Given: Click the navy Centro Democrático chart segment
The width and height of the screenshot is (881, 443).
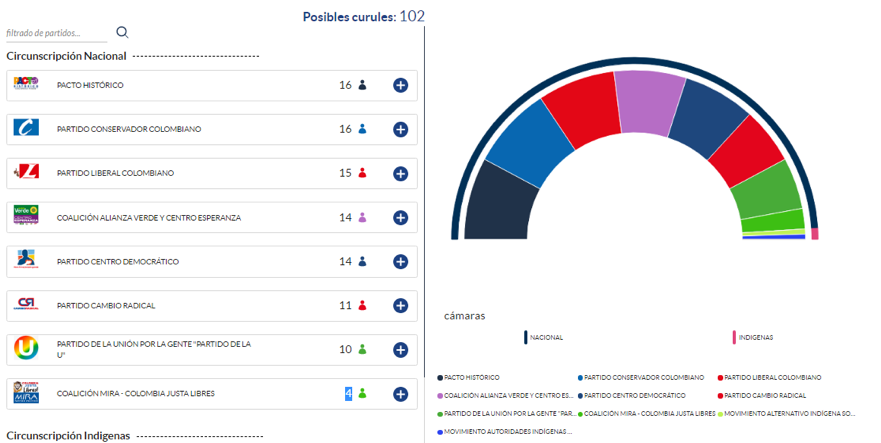Looking at the screenshot, I should coord(708,118).
